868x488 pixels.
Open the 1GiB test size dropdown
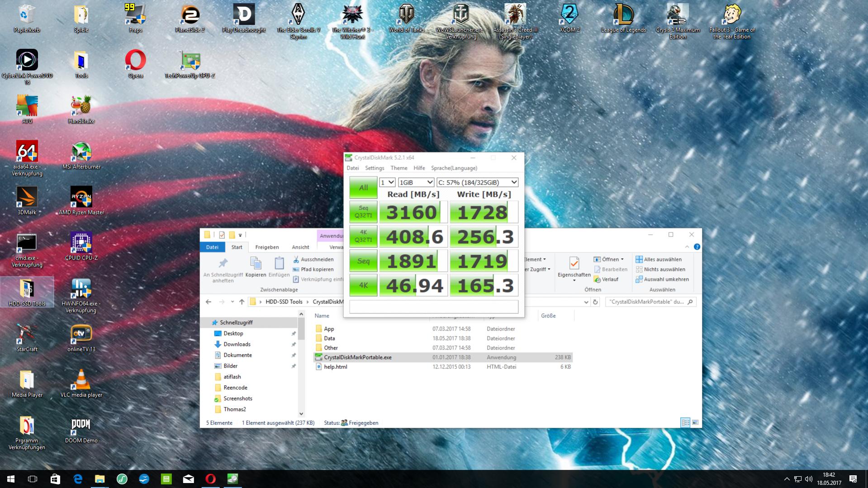416,182
